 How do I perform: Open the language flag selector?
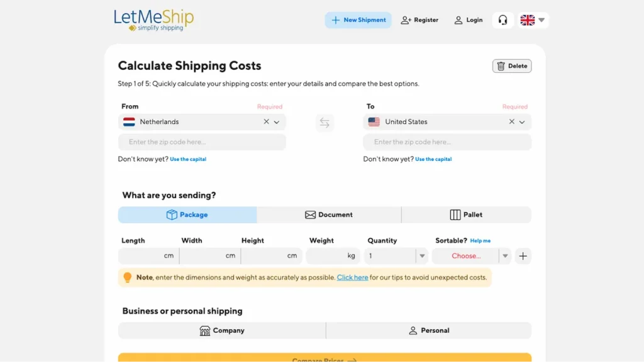tap(533, 20)
